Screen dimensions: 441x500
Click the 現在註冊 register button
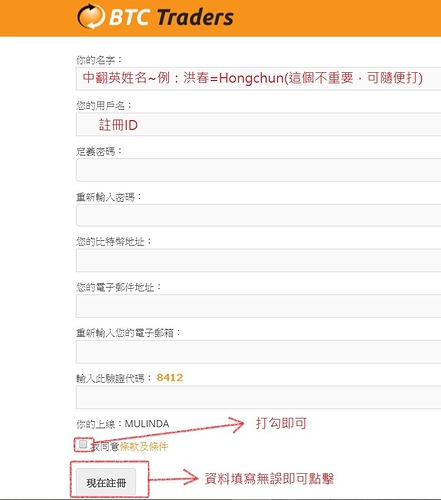[x=106, y=482]
